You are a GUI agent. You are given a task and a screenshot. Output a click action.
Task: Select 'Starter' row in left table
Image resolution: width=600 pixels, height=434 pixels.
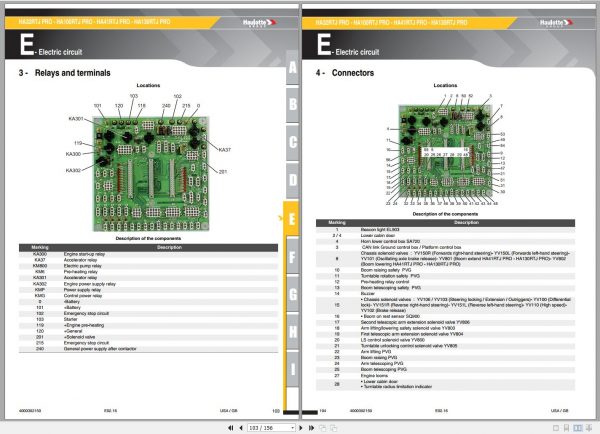[x=148, y=319]
